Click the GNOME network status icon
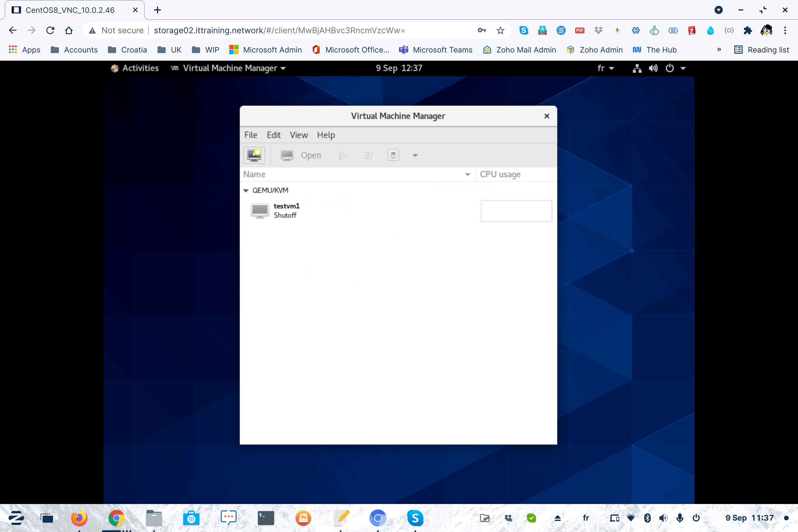Screen dimensions: 798x532 [x=637, y=68]
